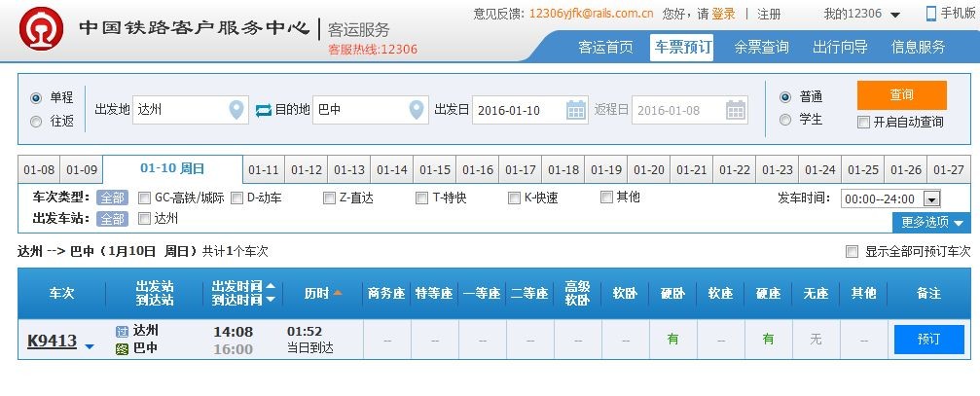This screenshot has width=980, height=396.
Task: Sort by duration using the 历时 arrow
Action: (338, 293)
